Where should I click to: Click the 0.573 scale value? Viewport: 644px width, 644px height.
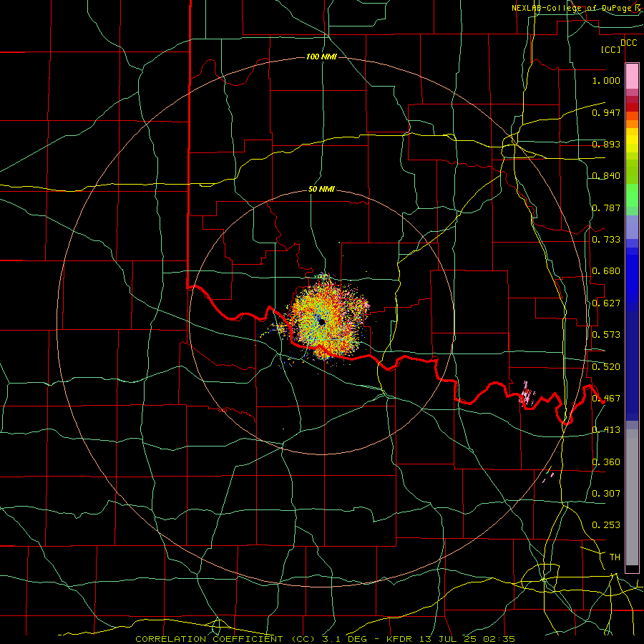click(606, 334)
